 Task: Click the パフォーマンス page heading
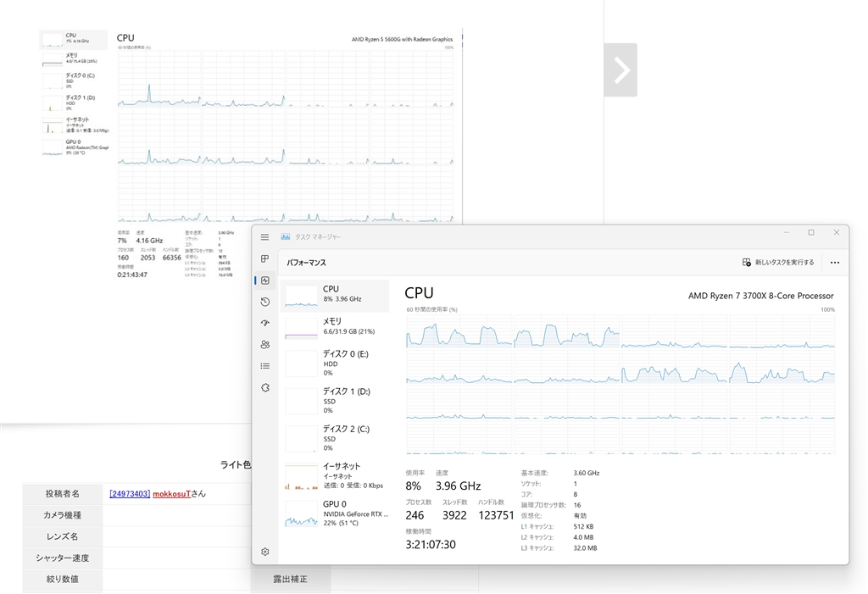click(306, 263)
